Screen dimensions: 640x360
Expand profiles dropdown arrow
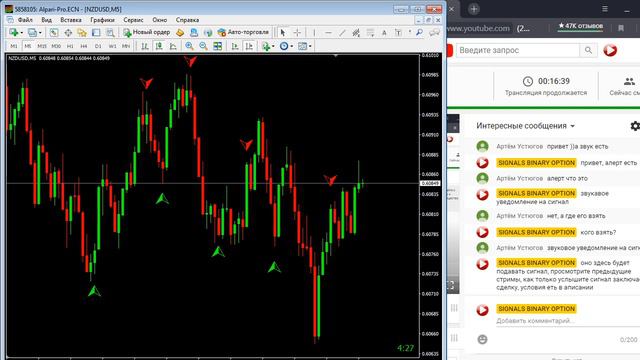(x=40, y=33)
